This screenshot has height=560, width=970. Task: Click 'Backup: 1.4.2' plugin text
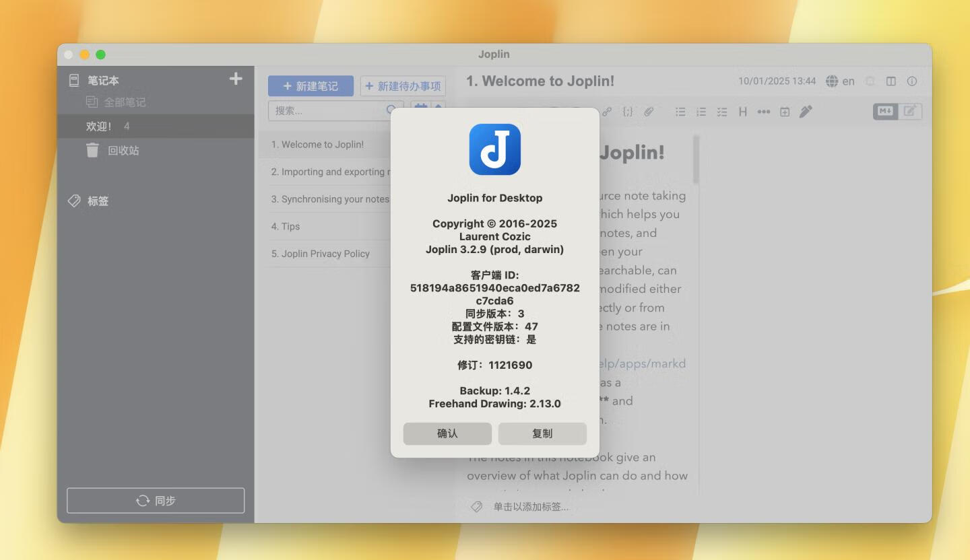pyautogui.click(x=494, y=390)
